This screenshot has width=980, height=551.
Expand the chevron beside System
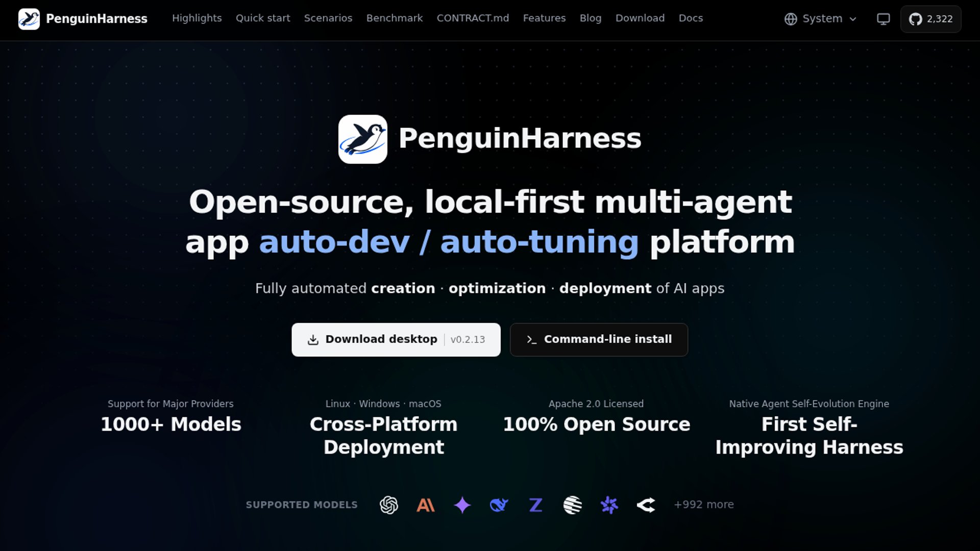(853, 19)
